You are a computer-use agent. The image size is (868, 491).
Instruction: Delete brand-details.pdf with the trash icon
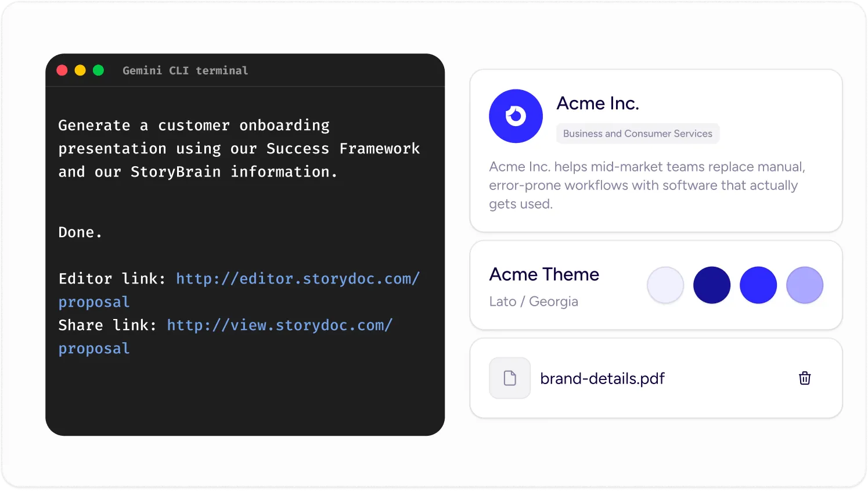coord(805,378)
